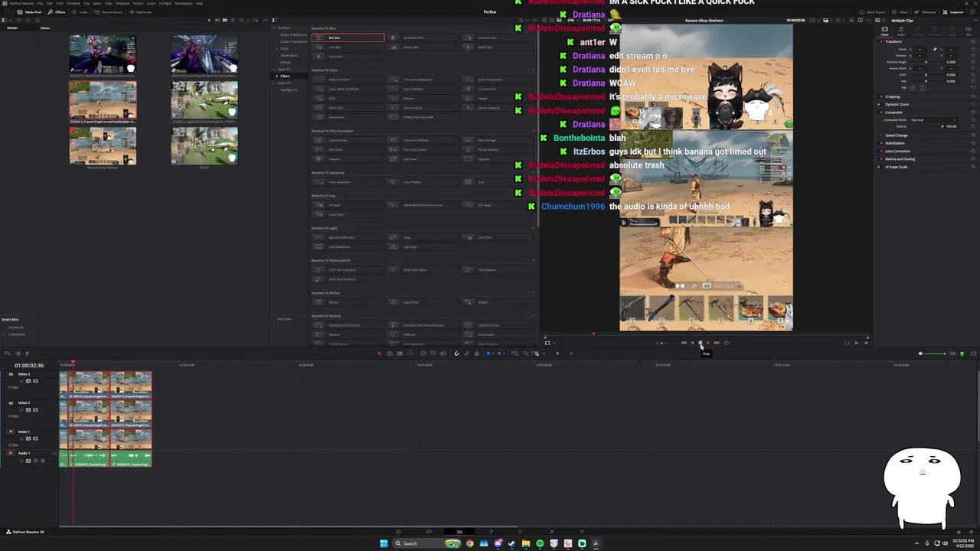The width and height of the screenshot is (980, 551).
Task: Select Generators in the toolbox
Action: click(x=289, y=56)
